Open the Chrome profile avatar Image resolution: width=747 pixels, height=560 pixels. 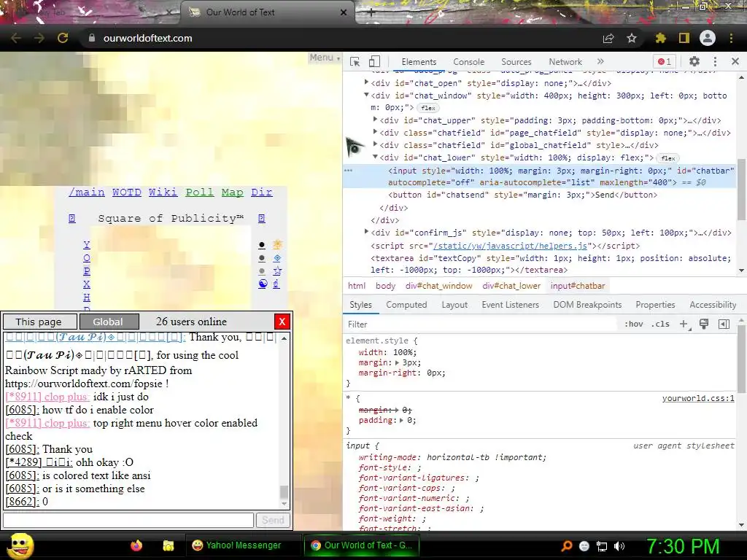click(x=708, y=38)
